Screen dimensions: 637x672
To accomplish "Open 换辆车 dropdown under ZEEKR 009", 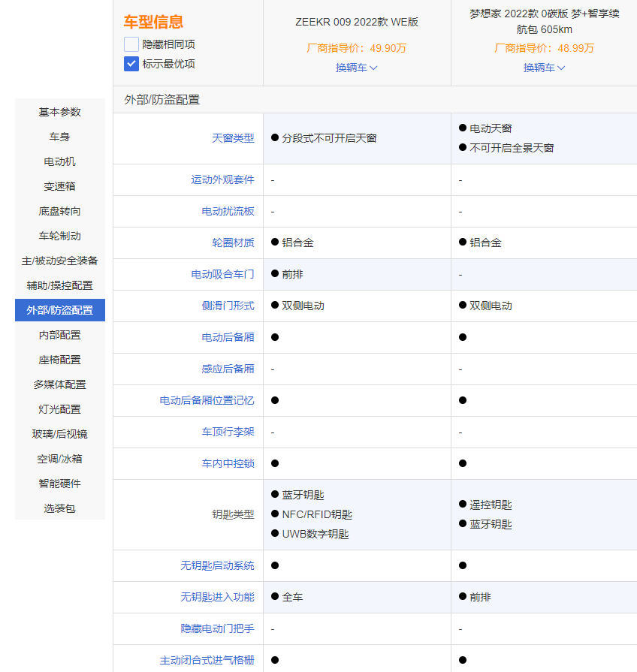I will coord(356,68).
